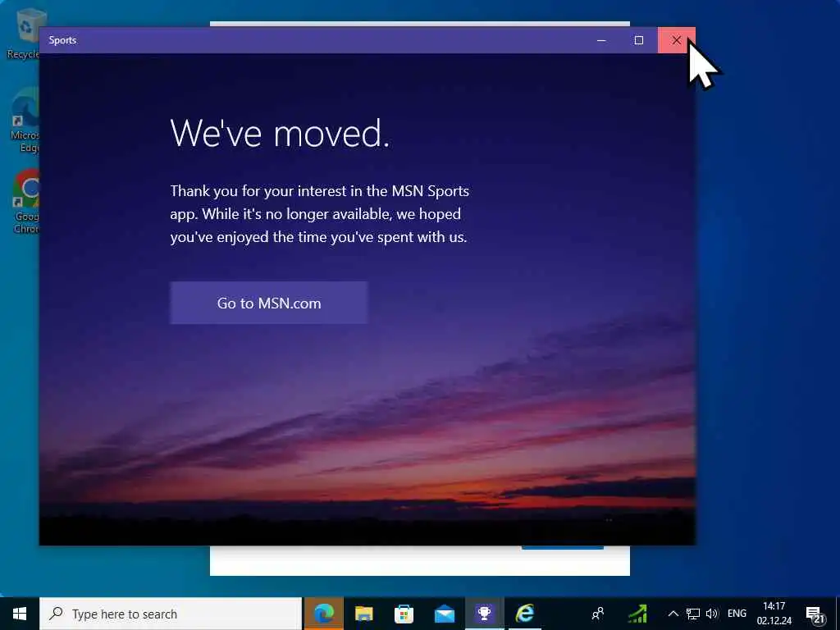This screenshot has height=630, width=840.
Task: Open the People icon in taskbar
Action: (x=598, y=614)
